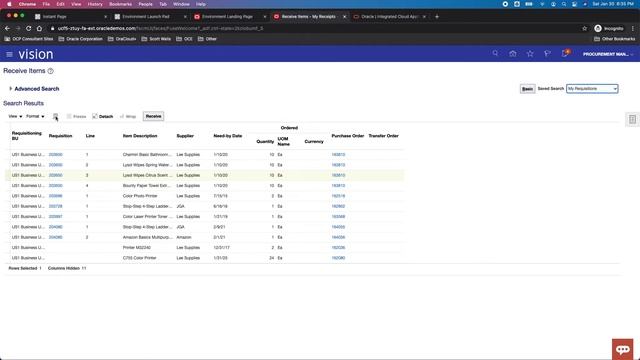Open the Bookmarks menu
Screen dimensions: 640x360
pos(120,4)
